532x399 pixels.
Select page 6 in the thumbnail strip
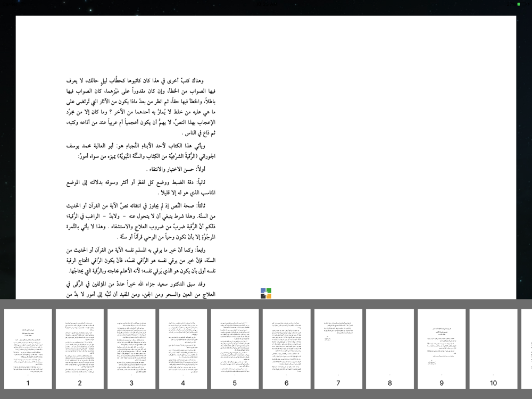click(x=287, y=349)
